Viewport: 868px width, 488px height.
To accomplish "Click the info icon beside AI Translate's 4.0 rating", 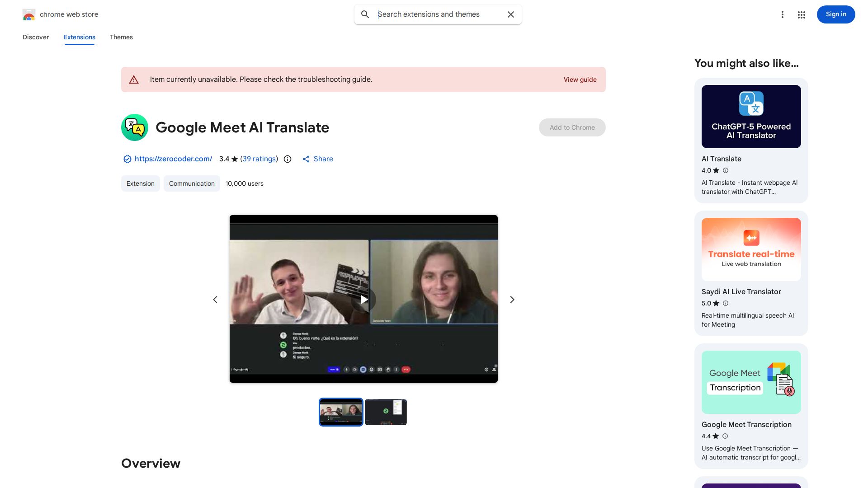I will click(x=726, y=170).
